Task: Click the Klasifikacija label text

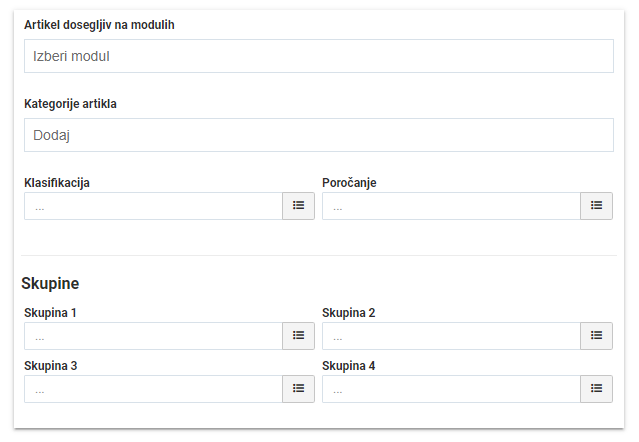Action: coord(57,183)
